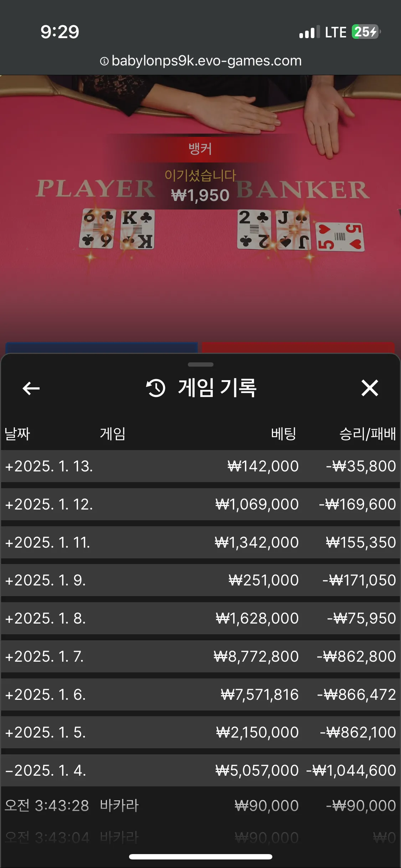Tap the babylonps9k.evo-games.com address bar
The image size is (401, 868).
(201, 61)
